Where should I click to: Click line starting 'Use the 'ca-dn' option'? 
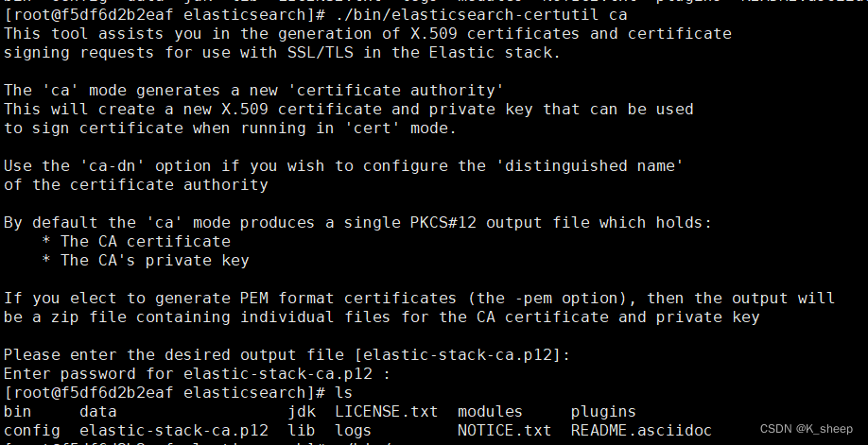pos(343,166)
